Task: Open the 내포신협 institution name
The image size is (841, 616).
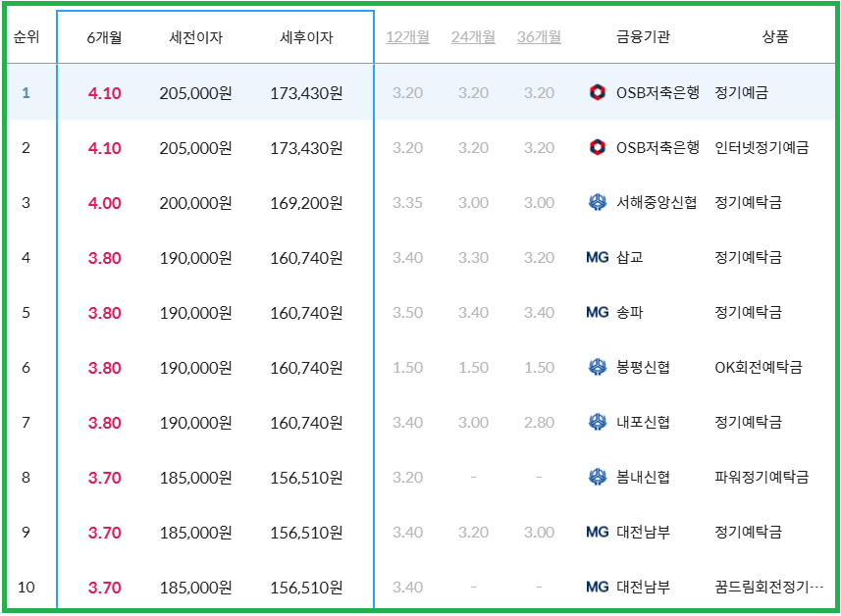Action: pos(643,422)
